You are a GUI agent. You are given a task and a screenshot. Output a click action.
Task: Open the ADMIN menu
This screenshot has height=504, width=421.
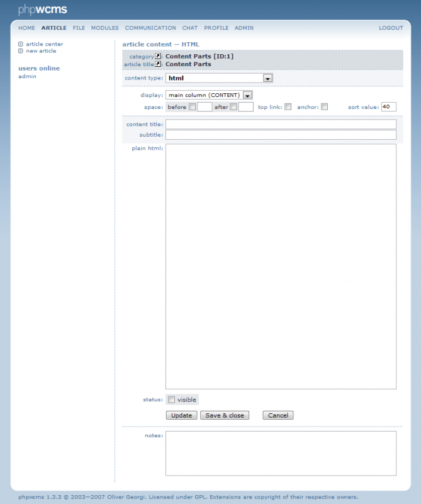[244, 28]
